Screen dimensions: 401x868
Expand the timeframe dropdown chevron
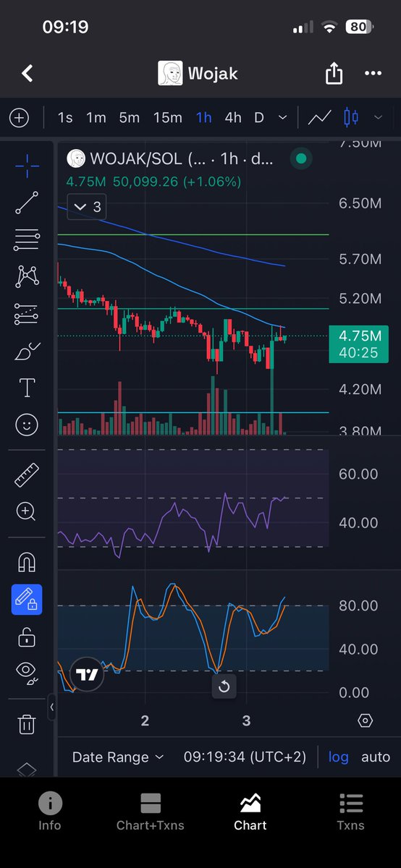pos(283,117)
